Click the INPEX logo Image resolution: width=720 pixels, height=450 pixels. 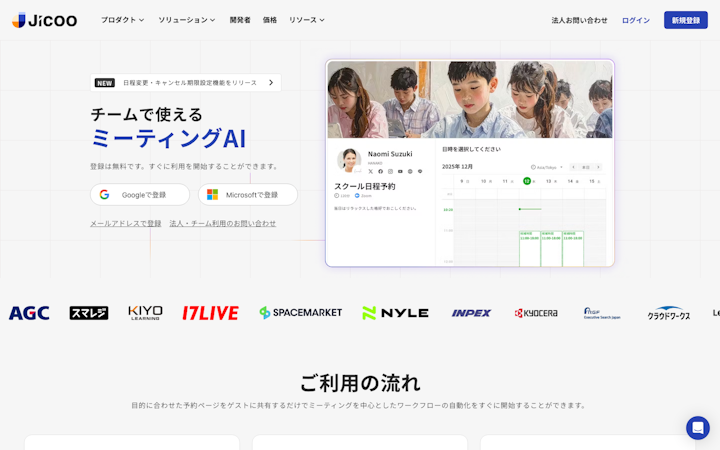pos(471,313)
